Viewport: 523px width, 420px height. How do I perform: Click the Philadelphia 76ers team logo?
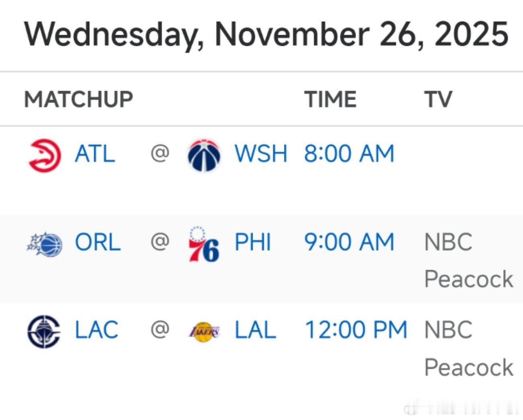click(x=204, y=244)
